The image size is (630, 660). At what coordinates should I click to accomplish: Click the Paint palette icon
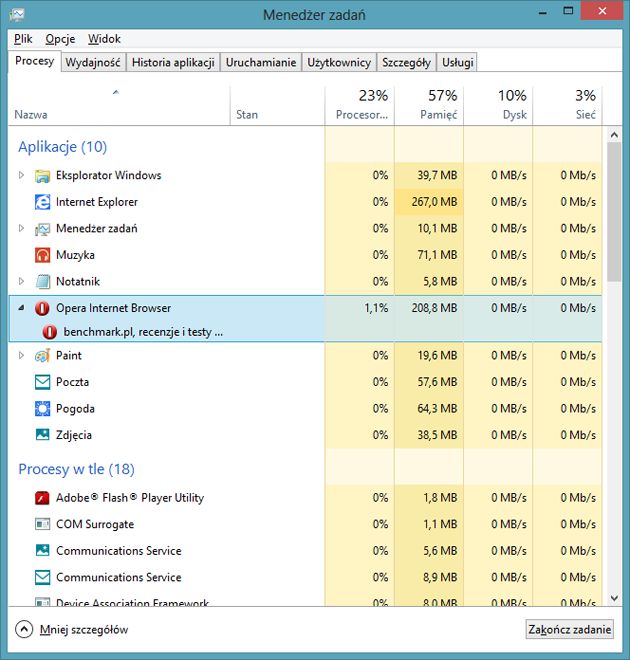click(x=42, y=356)
